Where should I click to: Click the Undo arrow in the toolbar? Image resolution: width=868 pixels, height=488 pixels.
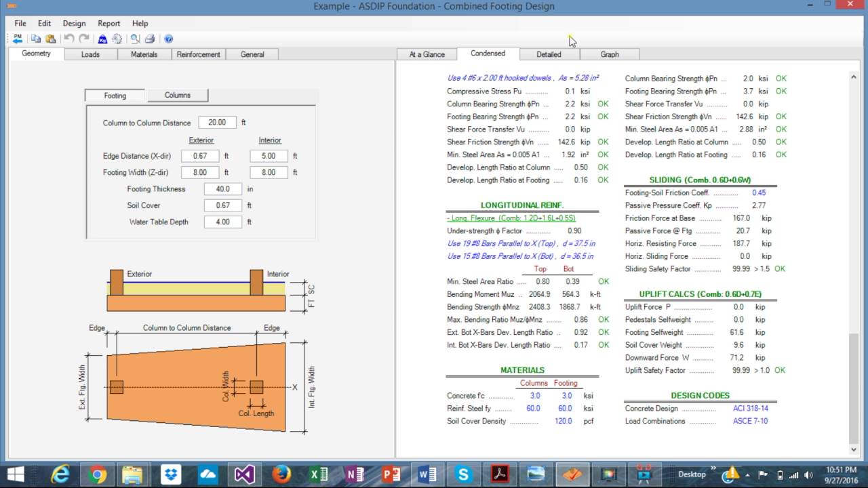click(68, 39)
